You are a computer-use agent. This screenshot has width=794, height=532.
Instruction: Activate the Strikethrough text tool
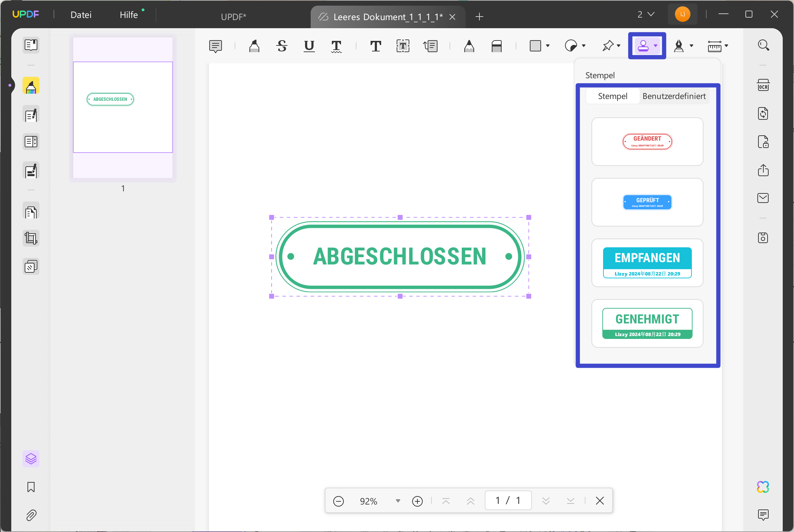281,46
